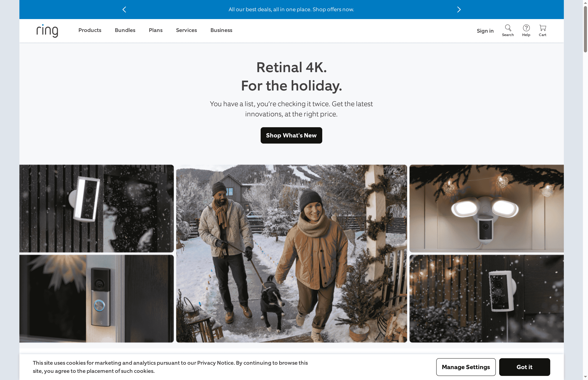Viewport: 588px width, 380px height.
Task: Open the Services menu
Action: click(x=186, y=30)
